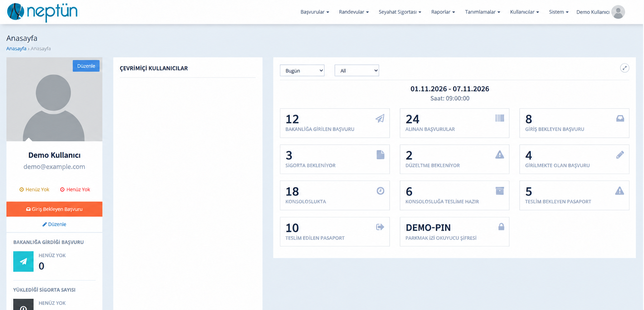This screenshot has height=310, width=644.
Task: Click the number 24 on Alınan Başvurular card
Action: point(412,119)
